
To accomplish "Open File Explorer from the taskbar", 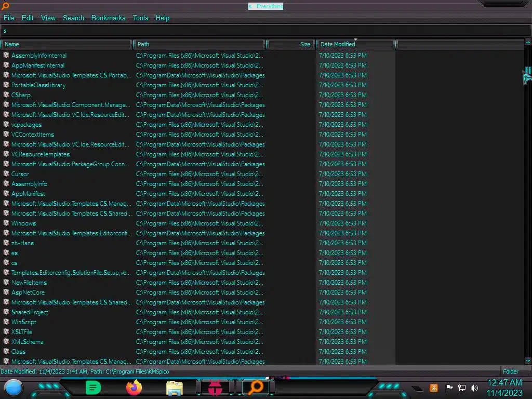I will [175, 388].
